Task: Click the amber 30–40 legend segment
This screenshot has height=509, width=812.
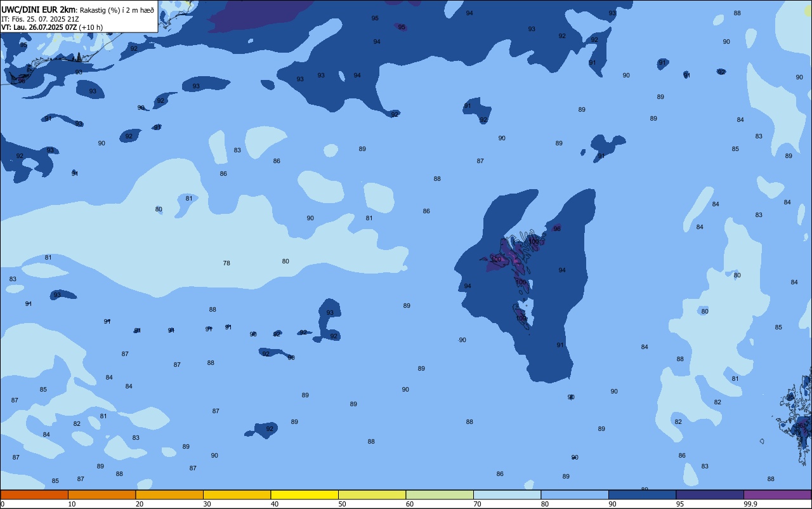Action: point(237,494)
